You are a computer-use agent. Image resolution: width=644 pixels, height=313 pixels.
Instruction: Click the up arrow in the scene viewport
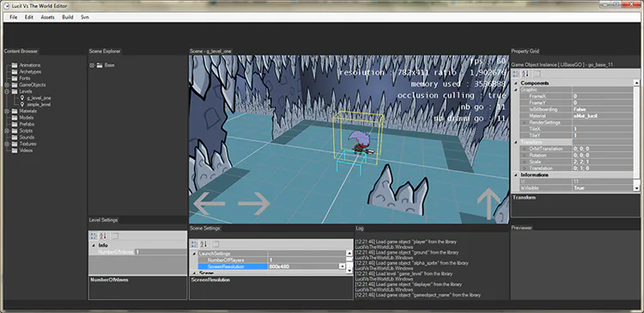click(x=489, y=204)
